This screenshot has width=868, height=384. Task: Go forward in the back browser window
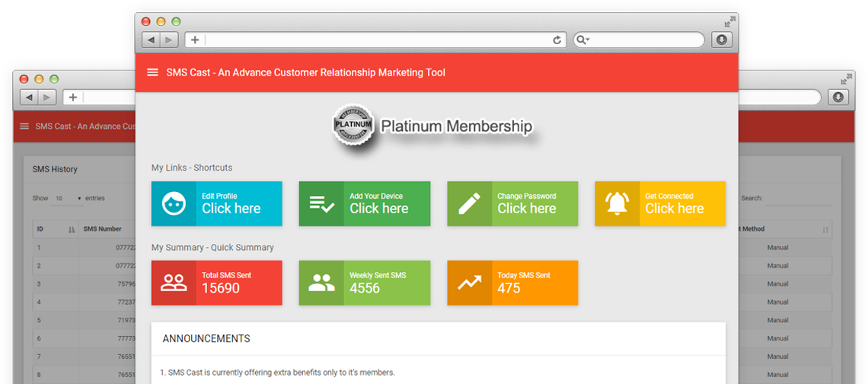[x=47, y=97]
